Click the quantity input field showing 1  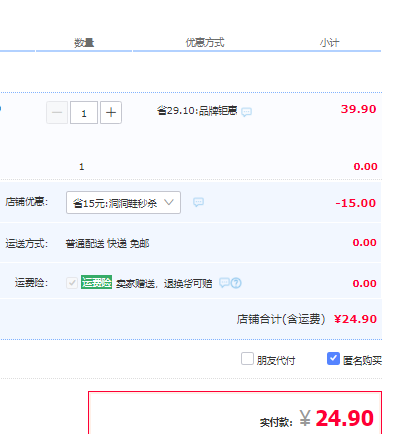(x=84, y=113)
